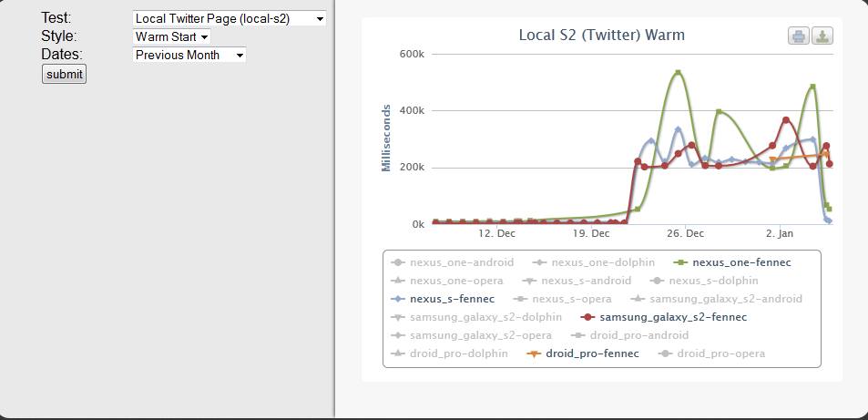Click the chart title Local S2 (Twitter) Warm
The width and height of the screenshot is (868, 420).
tap(602, 35)
